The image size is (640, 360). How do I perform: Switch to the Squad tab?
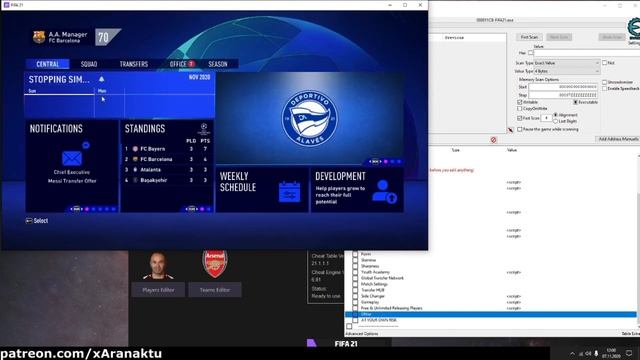[x=89, y=64]
